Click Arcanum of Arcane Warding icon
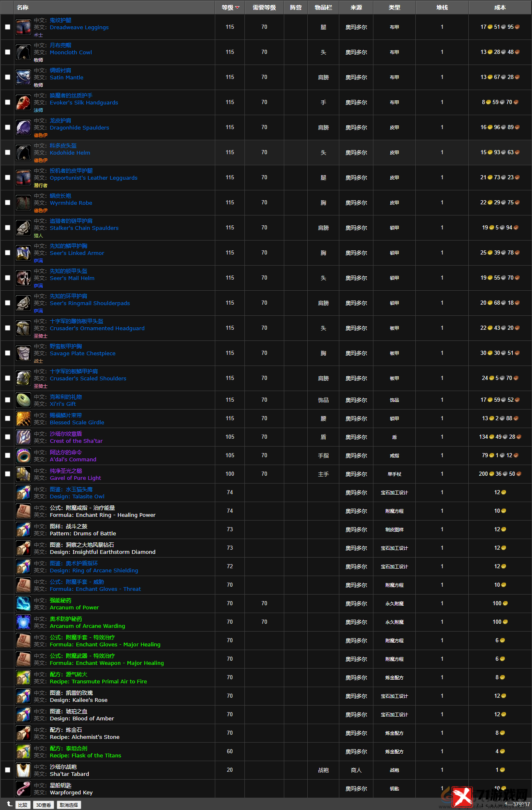 click(x=23, y=622)
